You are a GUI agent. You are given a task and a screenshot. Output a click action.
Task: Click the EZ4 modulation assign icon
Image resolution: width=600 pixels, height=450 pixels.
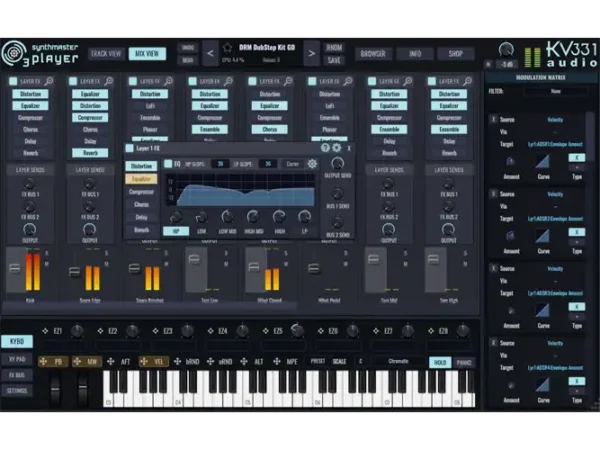210,331
